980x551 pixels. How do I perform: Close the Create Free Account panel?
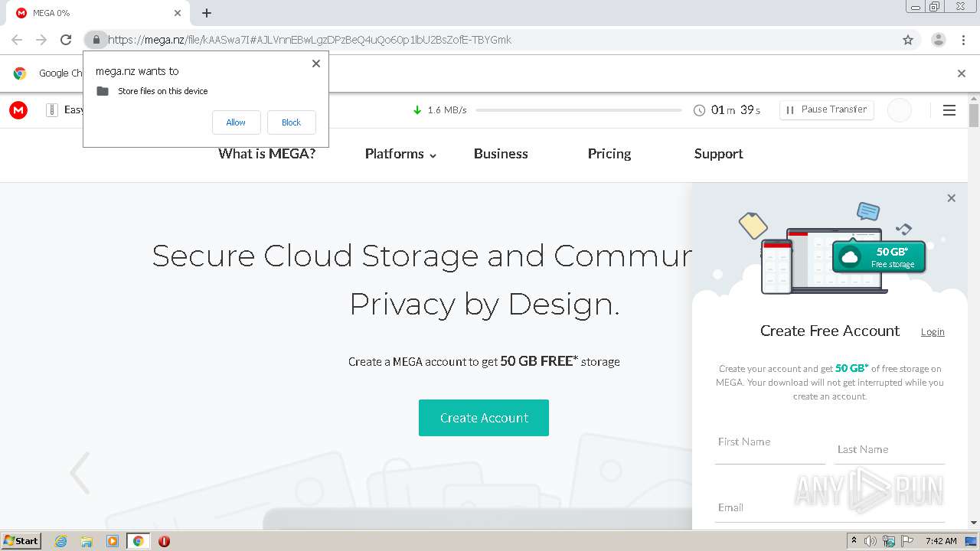[952, 198]
